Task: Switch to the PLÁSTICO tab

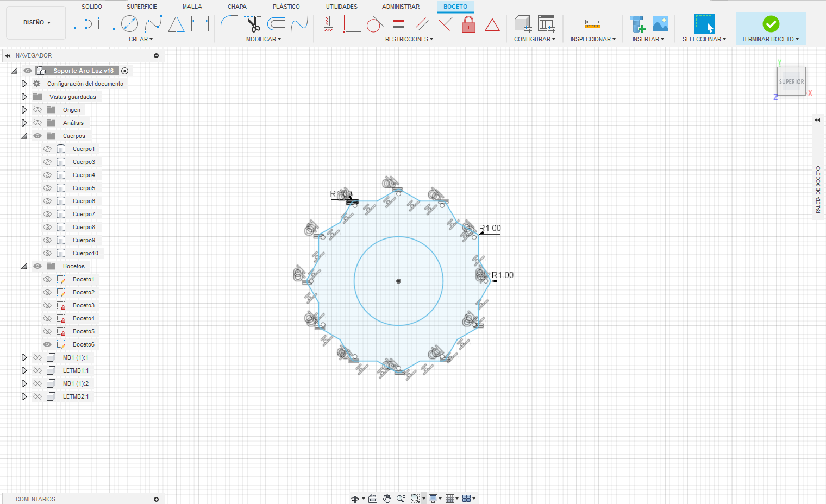Action: tap(286, 7)
